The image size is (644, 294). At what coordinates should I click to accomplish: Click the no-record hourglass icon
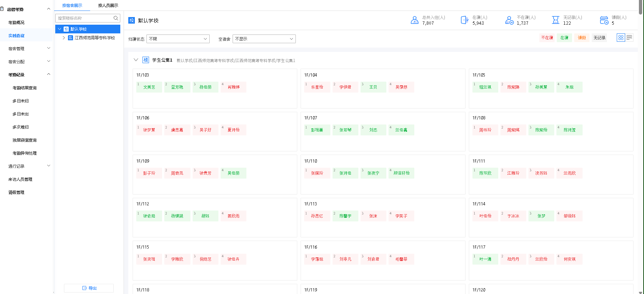555,20
